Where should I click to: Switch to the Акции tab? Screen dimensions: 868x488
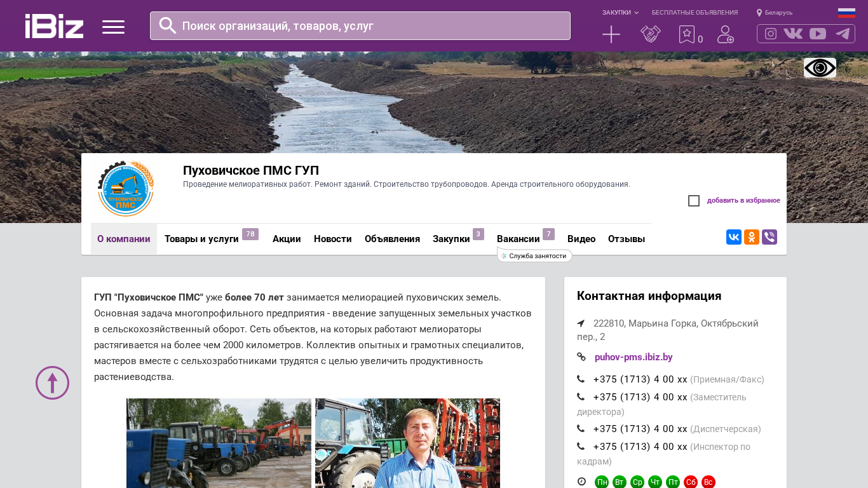pos(287,239)
